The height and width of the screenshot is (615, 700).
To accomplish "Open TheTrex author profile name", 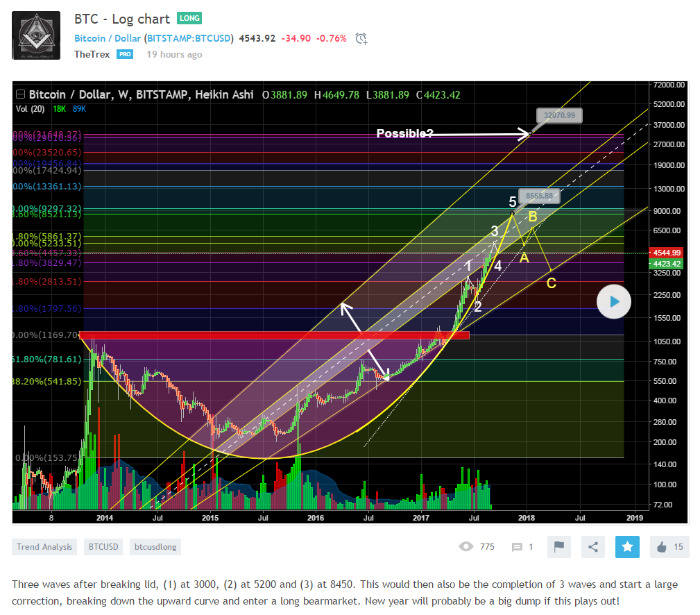I will tap(92, 54).
